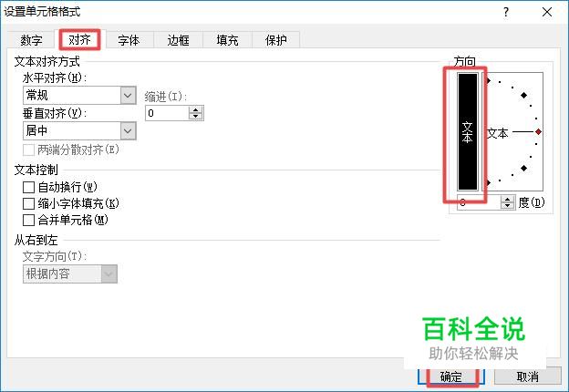Expand the 垂直对齐 vertical alignment dropdown
Image resolution: width=569 pixels, height=392 pixels.
coord(79,130)
